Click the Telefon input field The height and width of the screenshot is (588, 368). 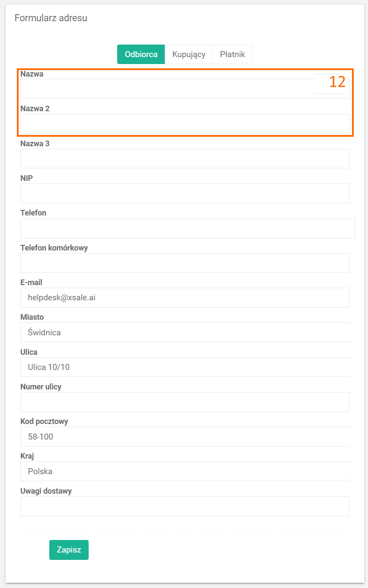click(187, 228)
